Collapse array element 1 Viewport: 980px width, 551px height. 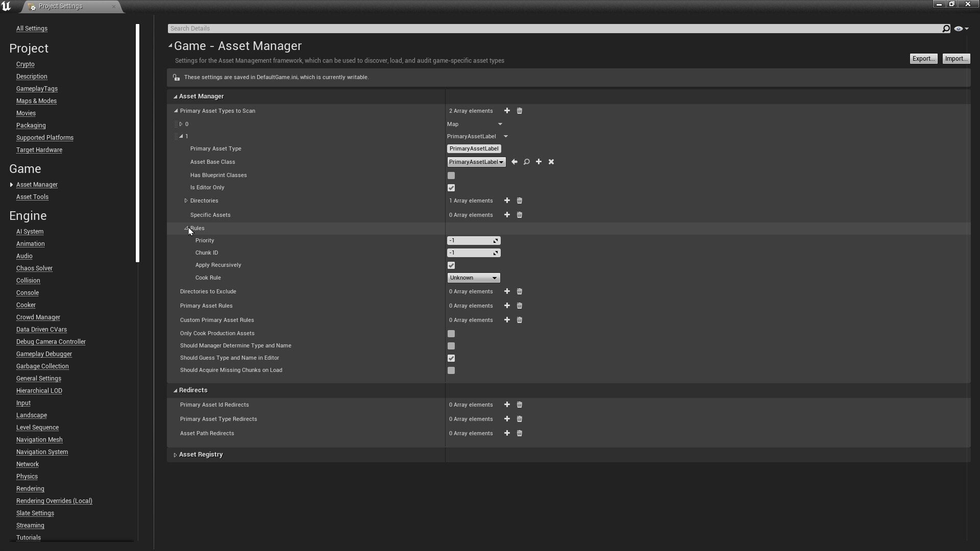pos(181,136)
